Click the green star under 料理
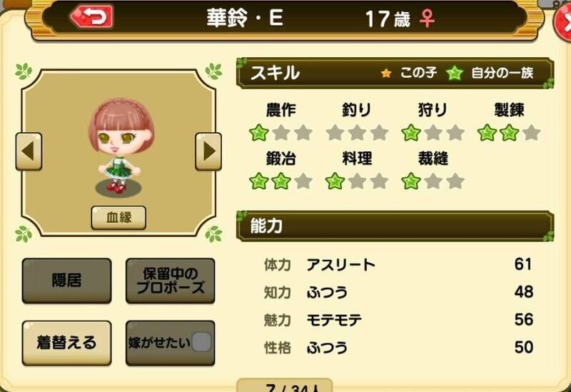 [x=335, y=181]
